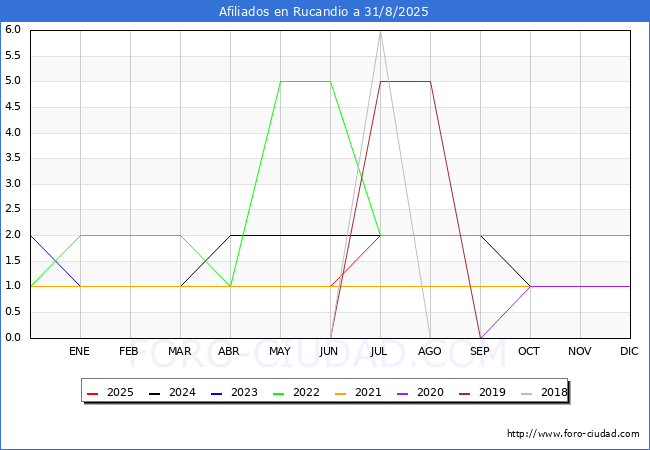
Task: Select the ENE month axis label
Action: pyautogui.click(x=81, y=352)
